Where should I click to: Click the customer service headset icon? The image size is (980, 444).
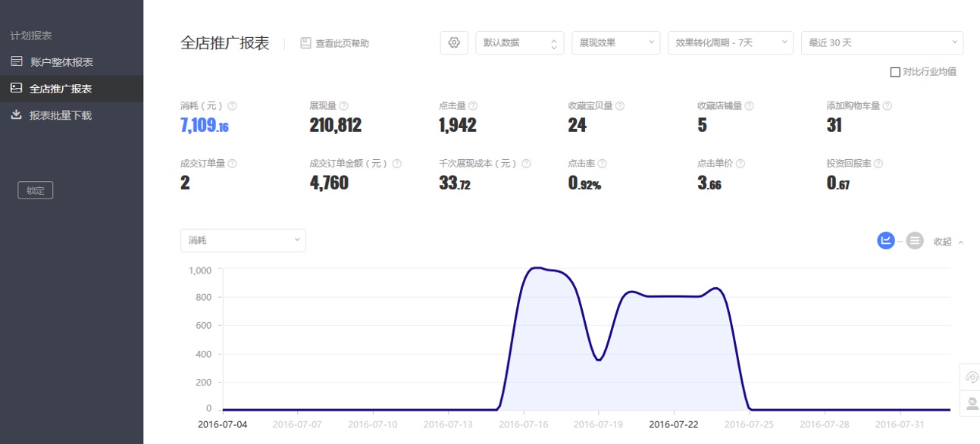click(971, 377)
